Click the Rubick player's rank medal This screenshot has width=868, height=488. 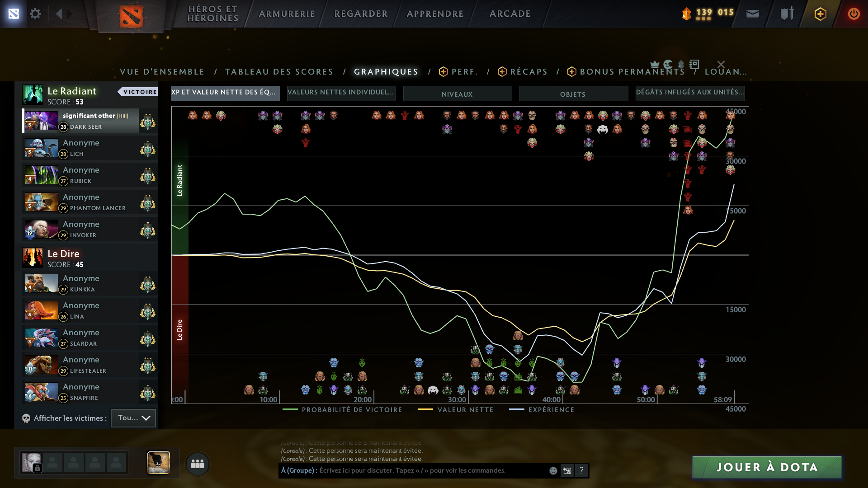[x=148, y=176]
